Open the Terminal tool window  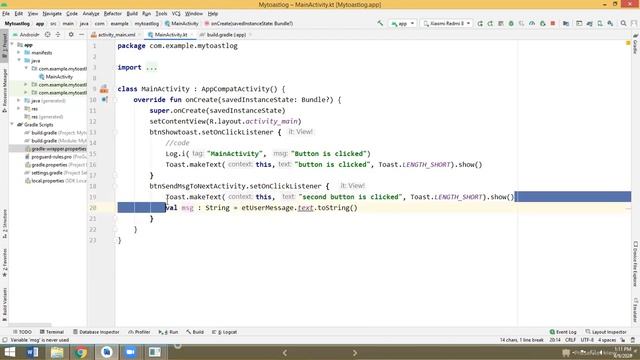[x=52, y=332]
